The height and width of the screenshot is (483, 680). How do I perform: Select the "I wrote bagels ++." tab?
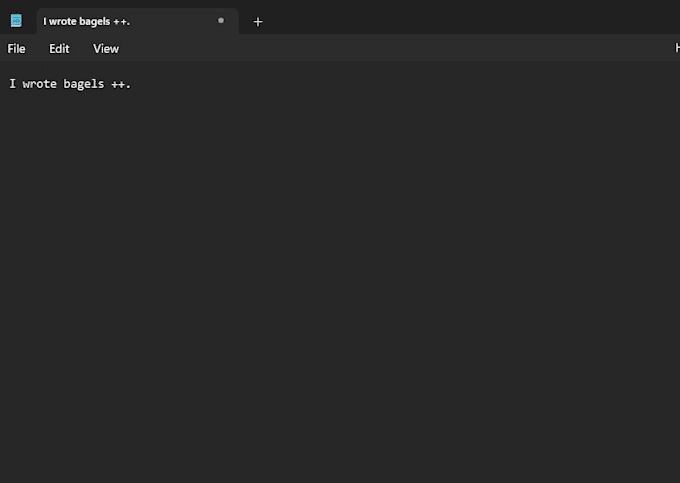pyautogui.click(x=137, y=21)
